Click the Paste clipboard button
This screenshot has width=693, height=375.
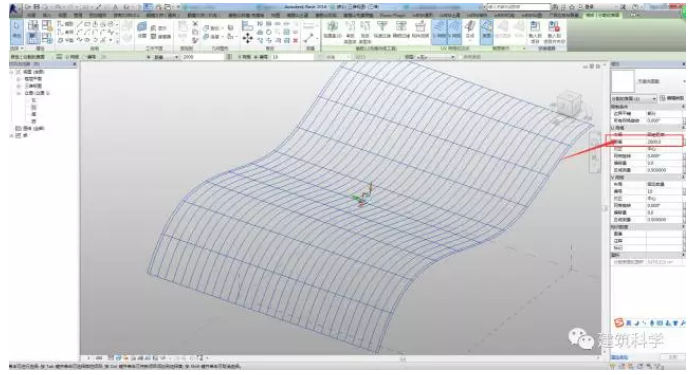point(183,30)
